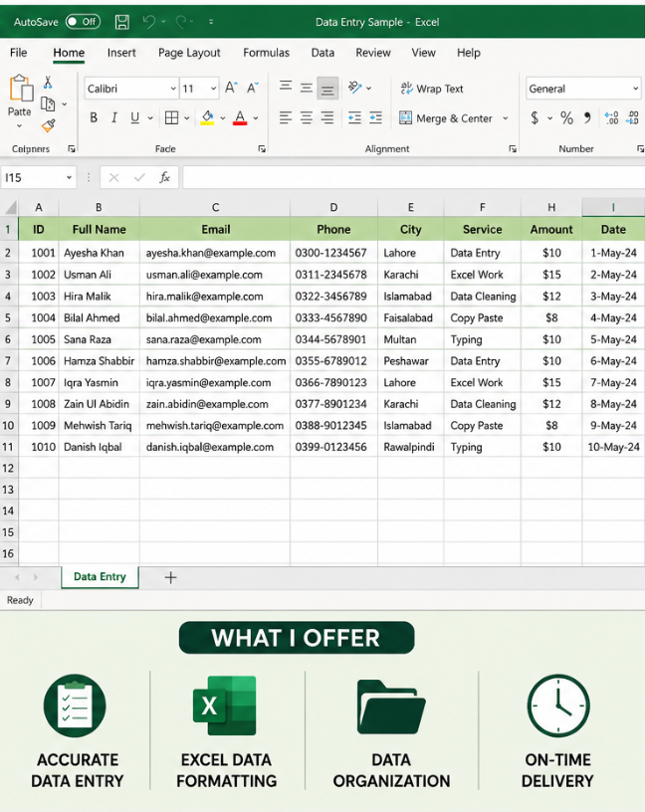Center text horizontally
Viewport: 645px width, 812px height.
[307, 118]
